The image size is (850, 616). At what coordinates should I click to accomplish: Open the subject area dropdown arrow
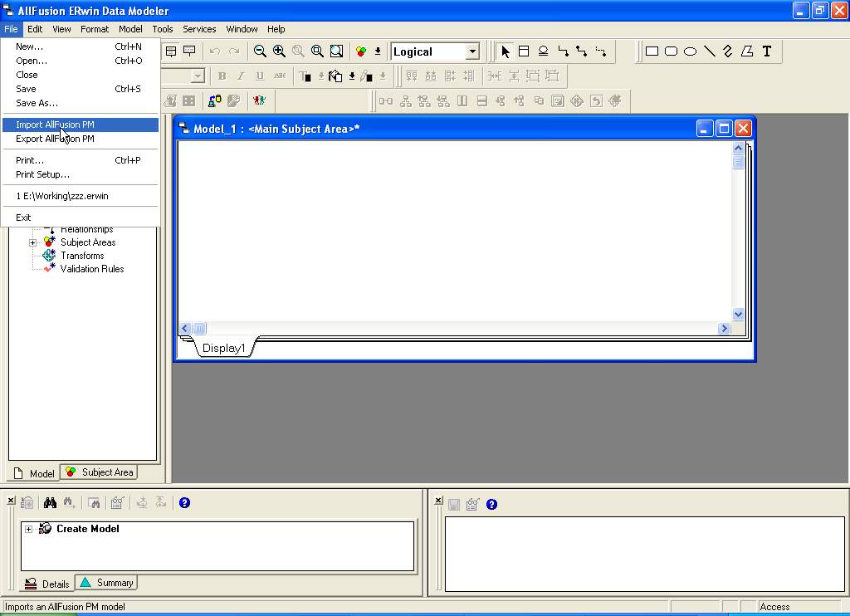(x=378, y=51)
